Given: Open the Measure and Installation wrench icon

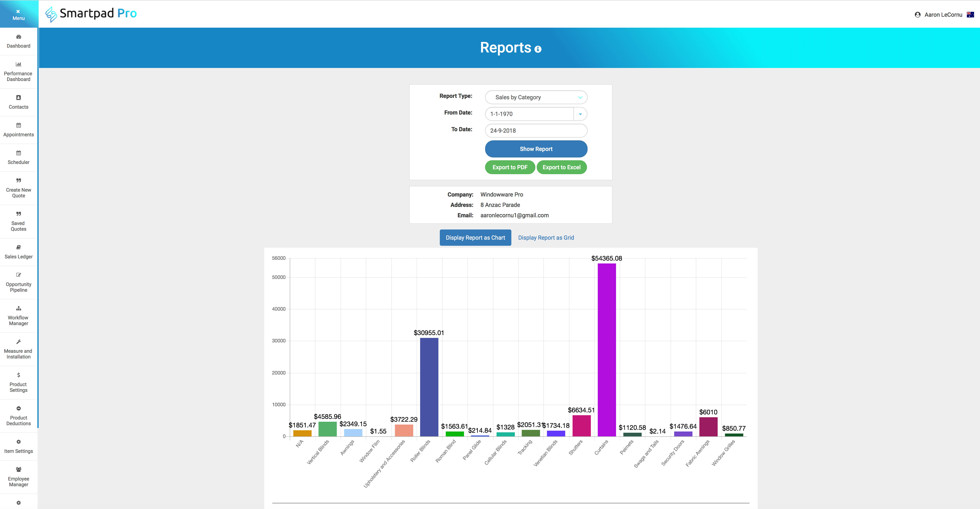Looking at the screenshot, I should [18, 342].
